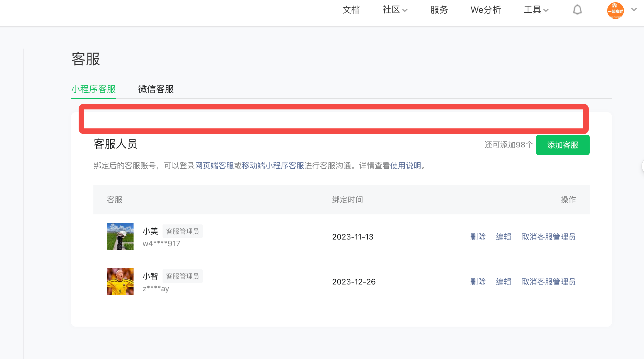
Task: Click the orange account avatar icon
Action: 615,11
